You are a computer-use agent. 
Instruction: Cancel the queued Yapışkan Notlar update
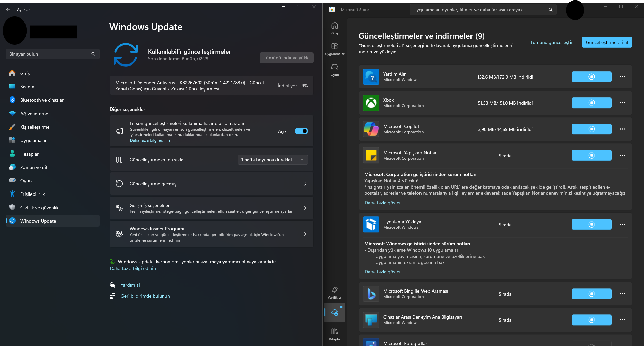[591, 155]
